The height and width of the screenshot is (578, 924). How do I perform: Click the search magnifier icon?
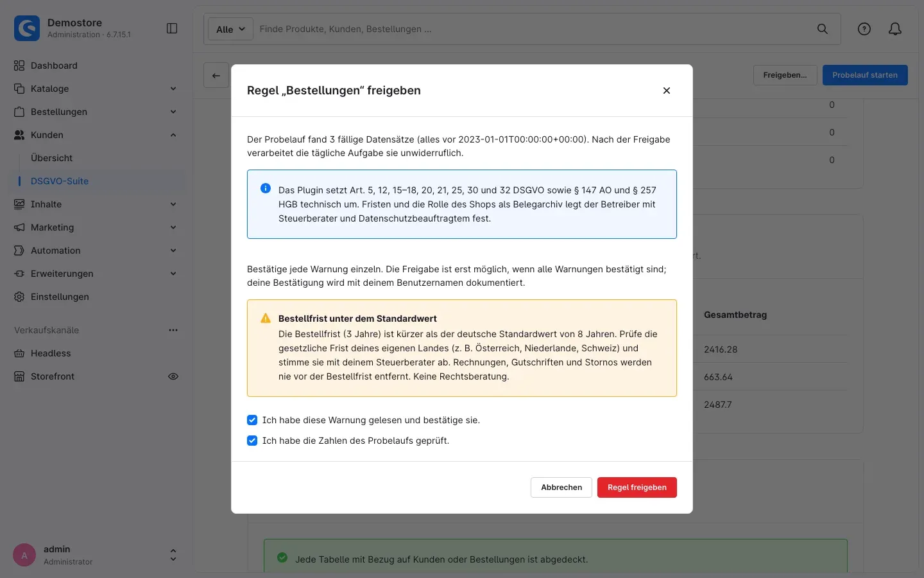pos(823,29)
